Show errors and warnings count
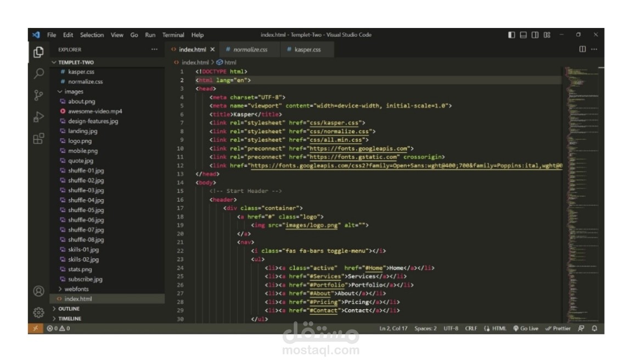 coord(58,328)
